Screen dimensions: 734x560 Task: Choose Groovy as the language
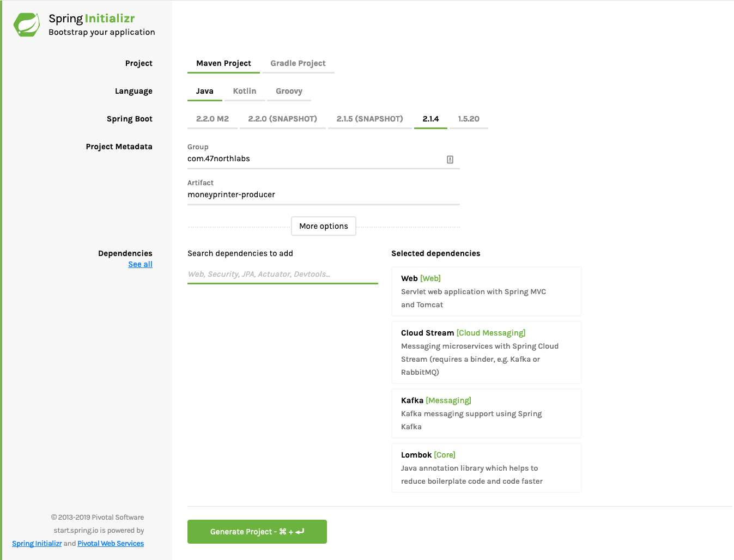point(289,91)
